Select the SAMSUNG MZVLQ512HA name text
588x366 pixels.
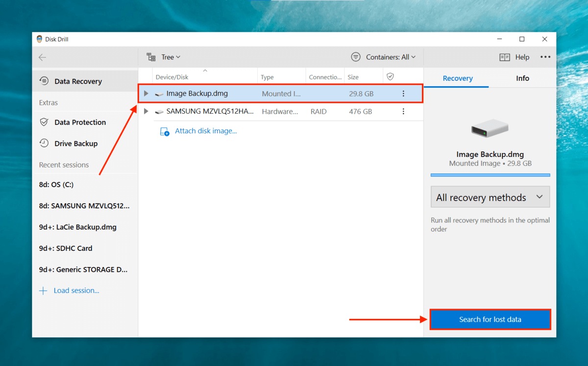[x=210, y=112]
